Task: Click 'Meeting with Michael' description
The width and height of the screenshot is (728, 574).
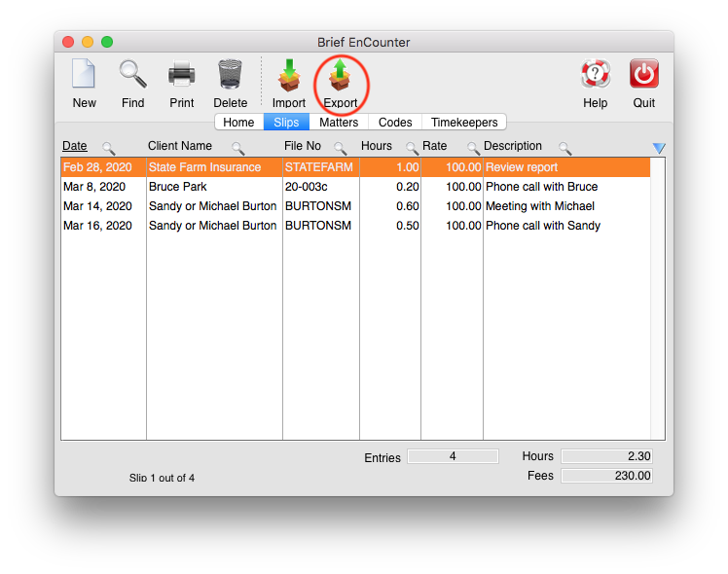Action: [x=540, y=206]
